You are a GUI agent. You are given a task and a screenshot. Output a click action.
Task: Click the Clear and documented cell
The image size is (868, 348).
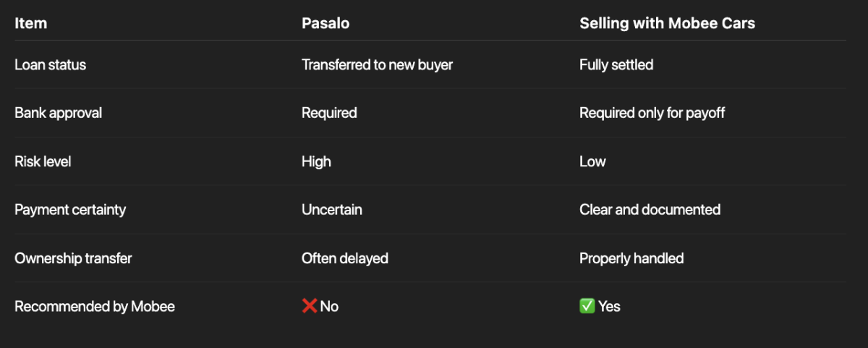point(650,210)
